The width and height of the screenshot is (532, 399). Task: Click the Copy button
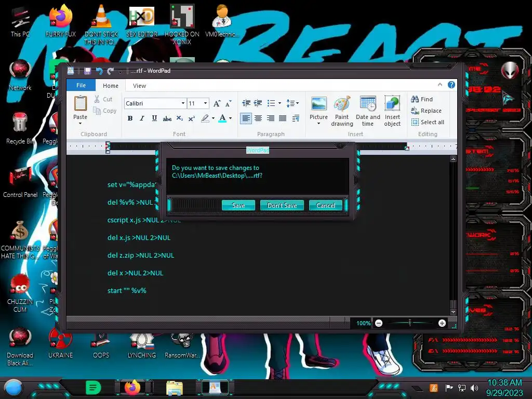pyautogui.click(x=105, y=111)
